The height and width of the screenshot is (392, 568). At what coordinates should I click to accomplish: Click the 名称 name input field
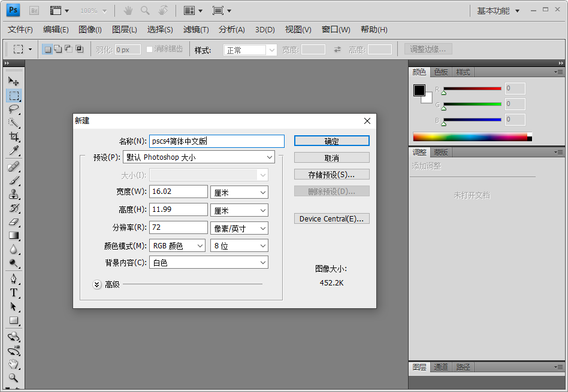pyautogui.click(x=217, y=141)
